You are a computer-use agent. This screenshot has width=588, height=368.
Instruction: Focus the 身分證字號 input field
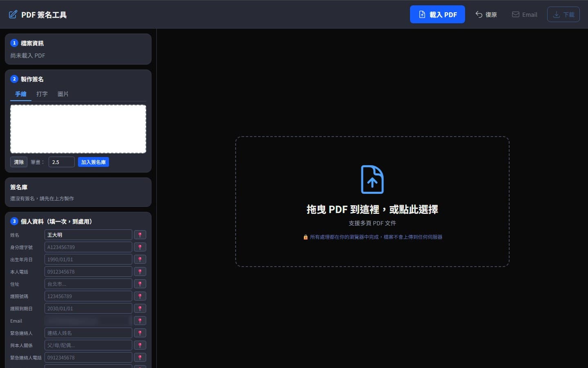88,247
